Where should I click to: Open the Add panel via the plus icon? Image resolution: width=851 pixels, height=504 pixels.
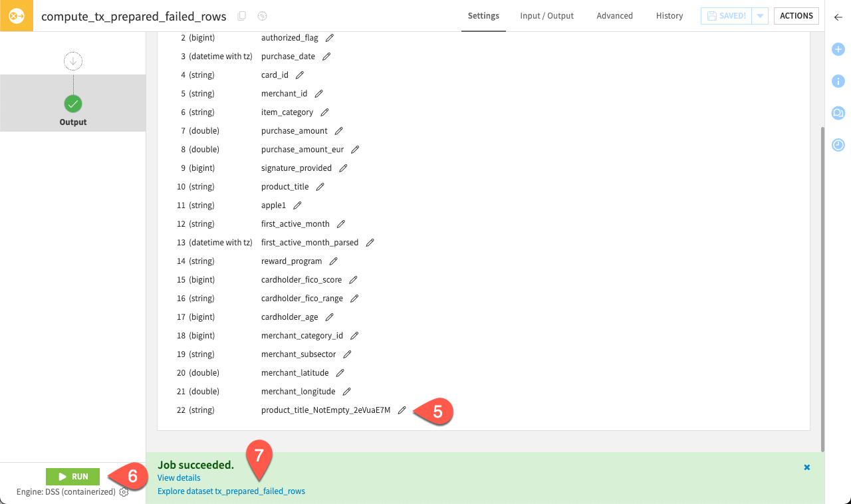click(x=838, y=49)
